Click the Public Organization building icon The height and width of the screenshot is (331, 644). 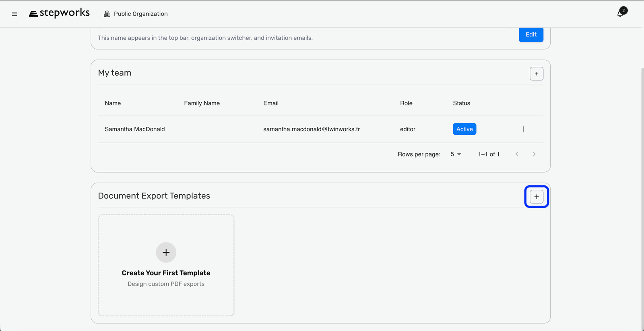107,14
